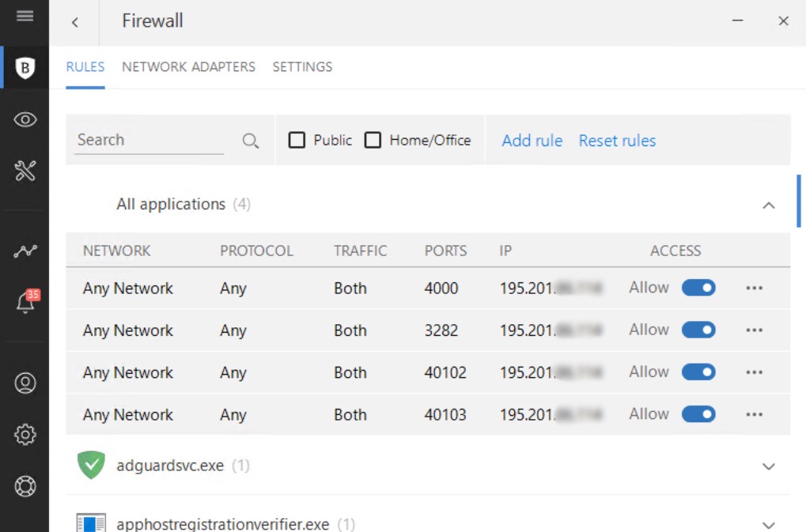Expand the adguardsvc.exe rules
The height and width of the screenshot is (532, 806).
coord(768,466)
